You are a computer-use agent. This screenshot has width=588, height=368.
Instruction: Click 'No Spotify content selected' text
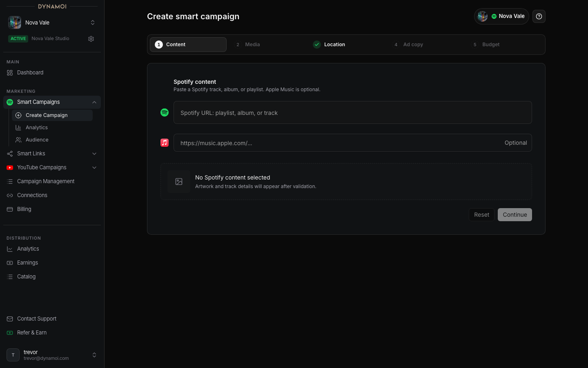[233, 177]
